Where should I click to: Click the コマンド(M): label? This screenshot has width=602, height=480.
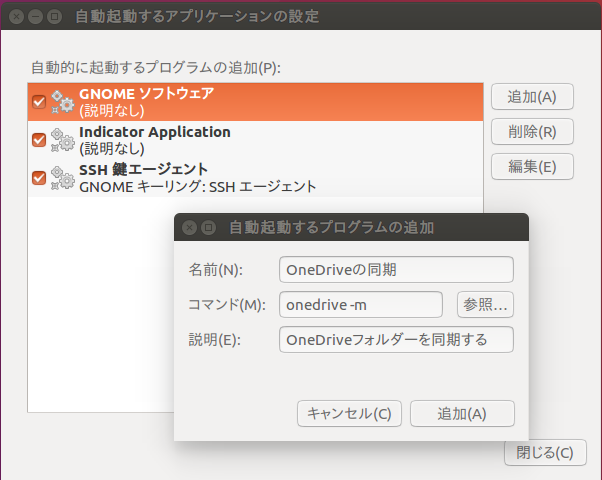pos(227,305)
